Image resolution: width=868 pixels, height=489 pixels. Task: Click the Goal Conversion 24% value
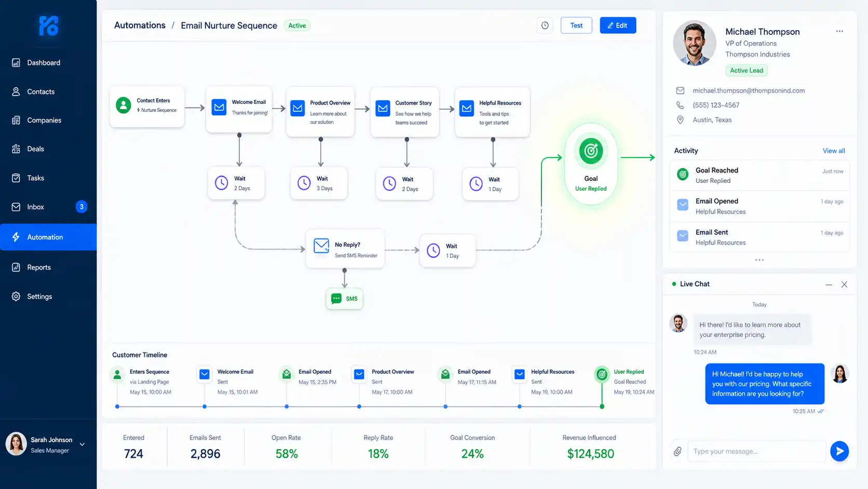click(472, 454)
